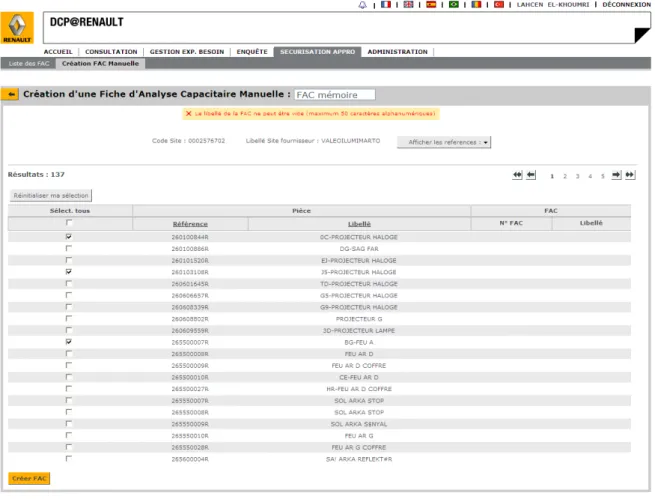655x499 pixels.
Task: Open GESTION EXP. BESOIN menu
Action: point(187,52)
